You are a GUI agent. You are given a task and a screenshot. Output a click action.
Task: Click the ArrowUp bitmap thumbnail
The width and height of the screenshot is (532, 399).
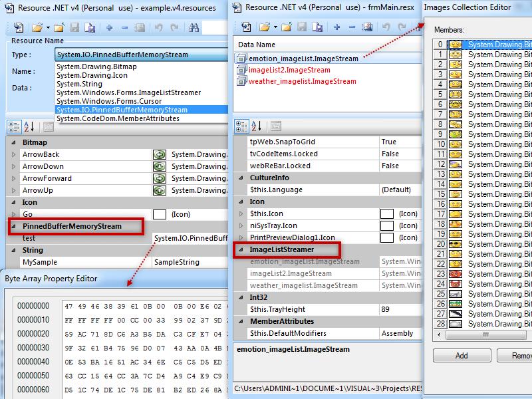[160, 190]
